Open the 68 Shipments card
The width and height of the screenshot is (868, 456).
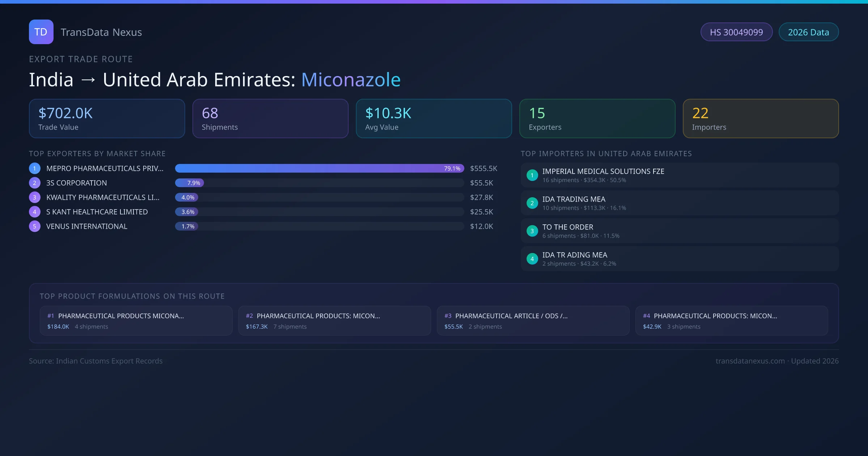270,118
